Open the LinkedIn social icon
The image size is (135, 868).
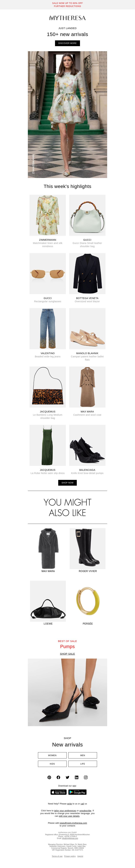pos(76,777)
